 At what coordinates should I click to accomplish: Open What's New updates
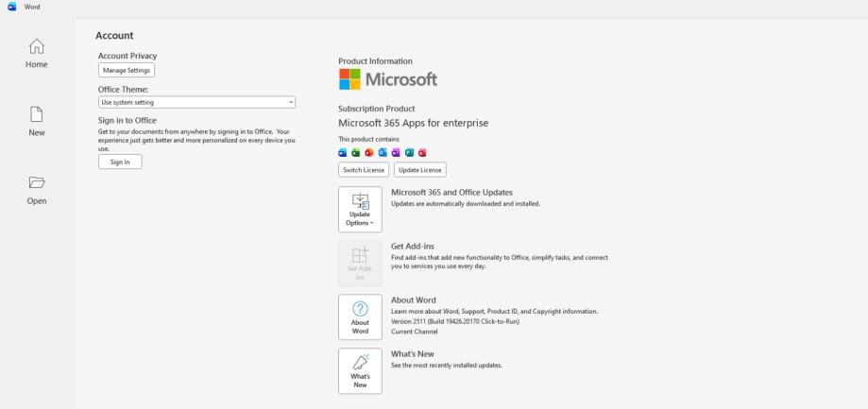361,371
